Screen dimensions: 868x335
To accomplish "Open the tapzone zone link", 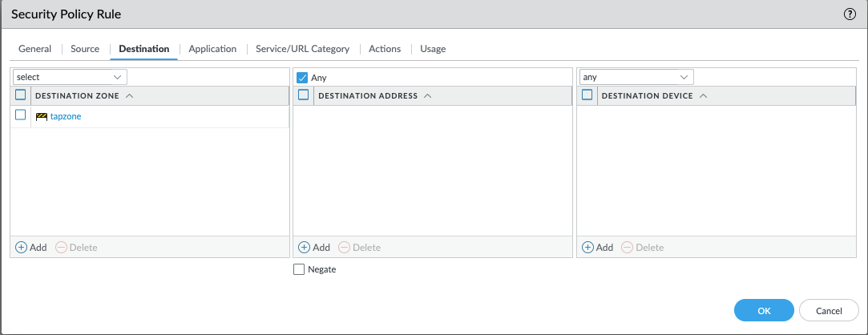I will point(66,116).
